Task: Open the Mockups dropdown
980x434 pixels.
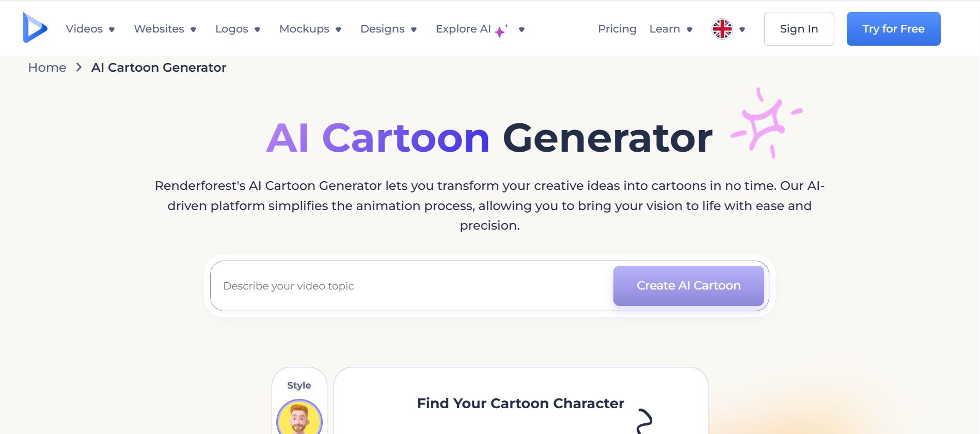Action: (310, 29)
